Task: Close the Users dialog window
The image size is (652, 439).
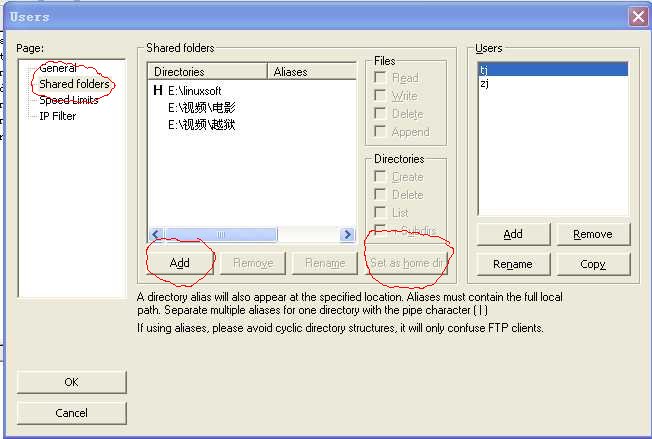Action: 637,17
